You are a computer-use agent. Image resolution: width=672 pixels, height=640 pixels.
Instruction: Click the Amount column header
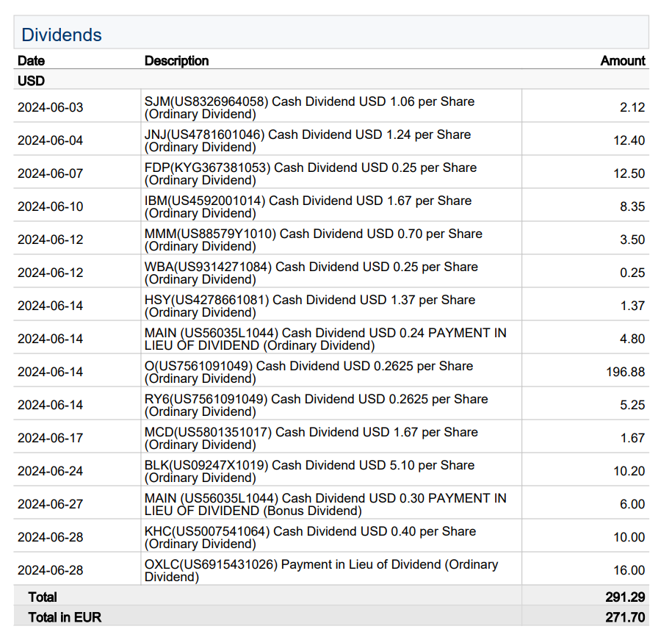[623, 61]
